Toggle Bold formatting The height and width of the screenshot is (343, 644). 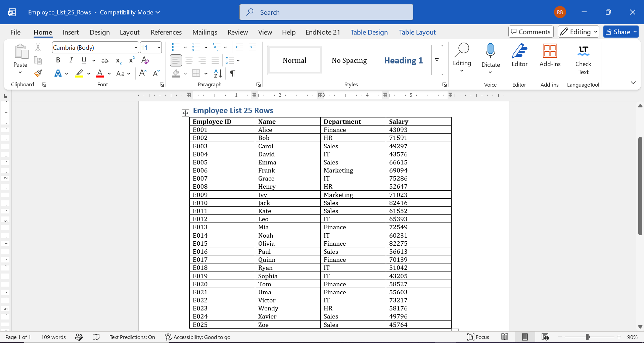(58, 60)
